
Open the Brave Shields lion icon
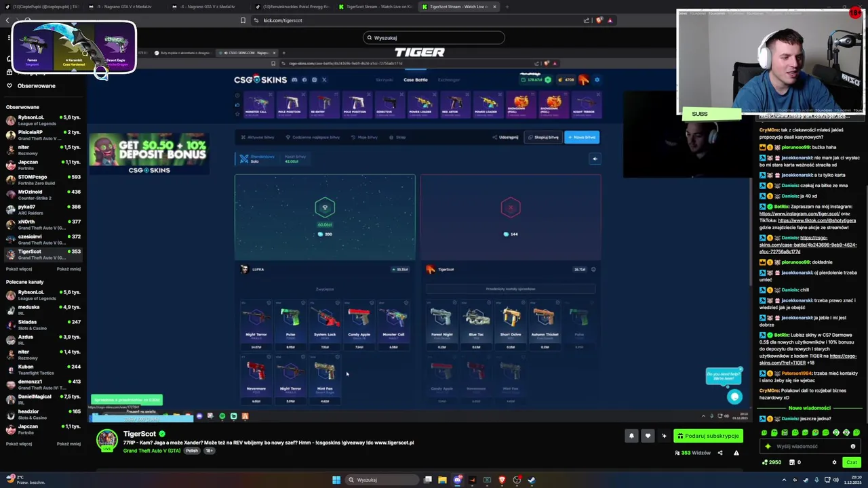tap(599, 20)
